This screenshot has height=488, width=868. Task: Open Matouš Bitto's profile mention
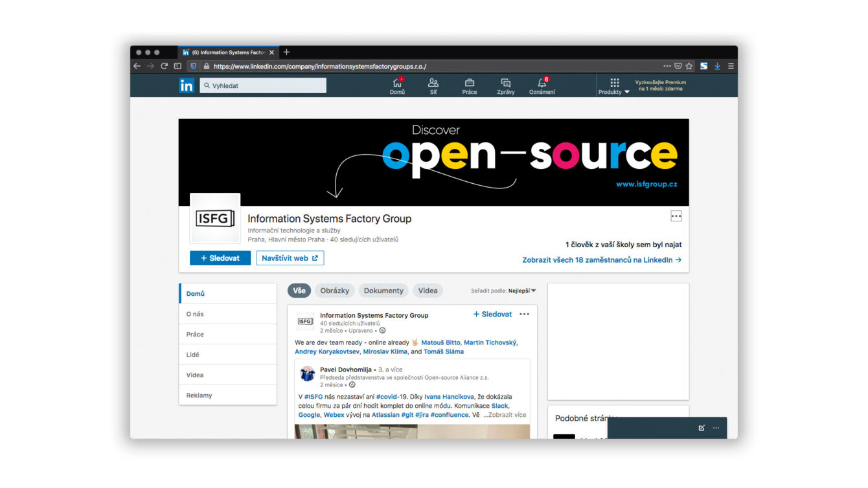tap(440, 342)
